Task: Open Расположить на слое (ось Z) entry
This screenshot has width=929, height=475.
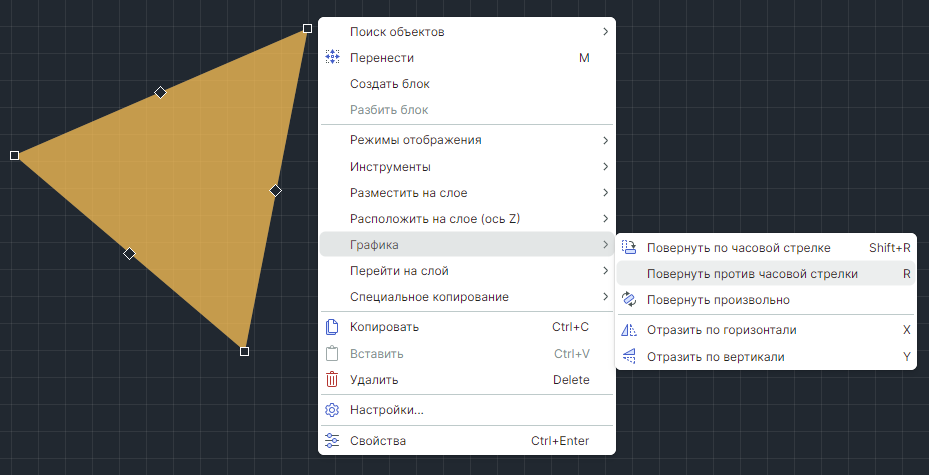Action: pyautogui.click(x=467, y=219)
